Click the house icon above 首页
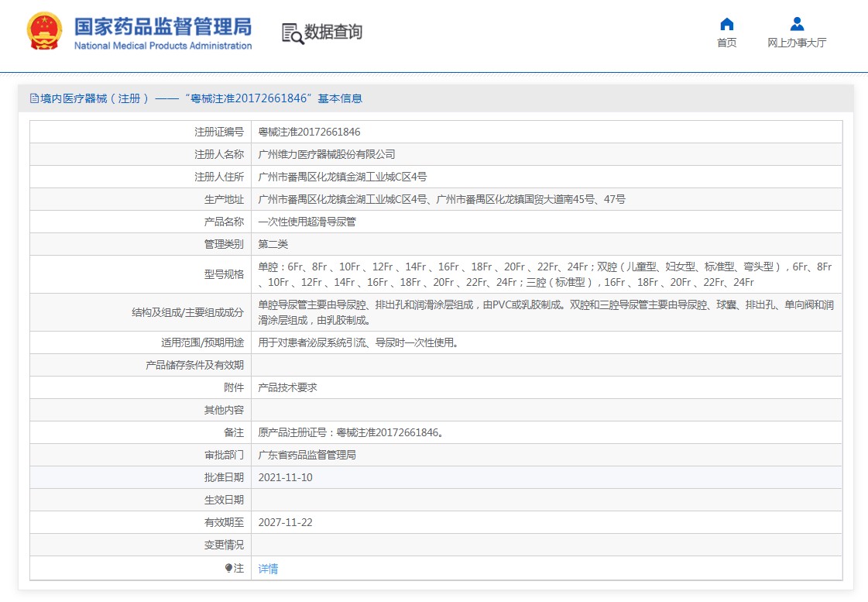Viewport: 868px width, 602px height. pos(726,24)
